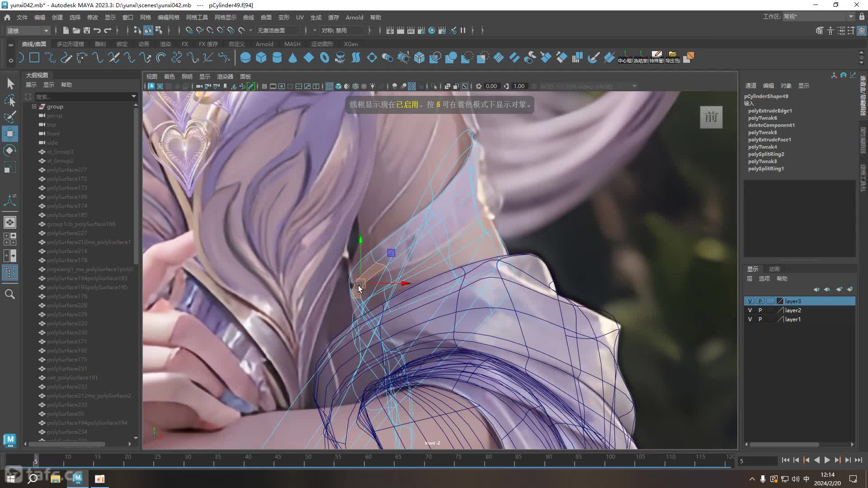Switch to XGen shelf tab
868x488 pixels.
[x=351, y=44]
